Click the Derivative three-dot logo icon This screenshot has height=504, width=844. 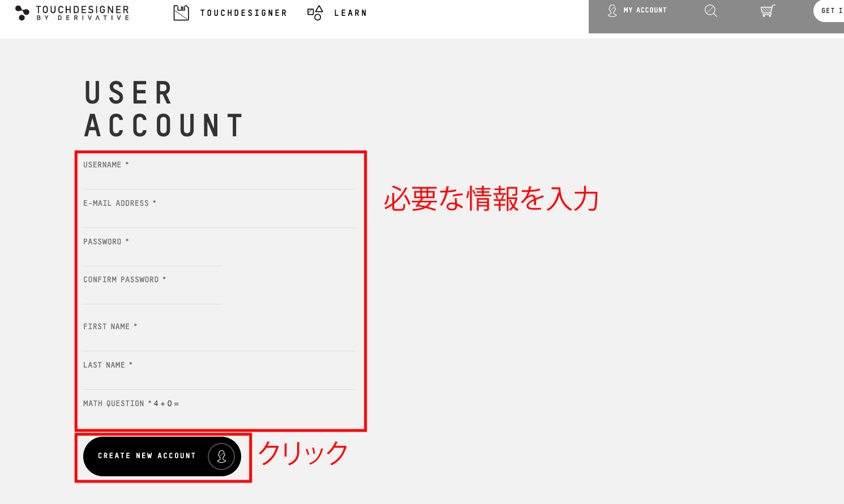click(x=22, y=12)
